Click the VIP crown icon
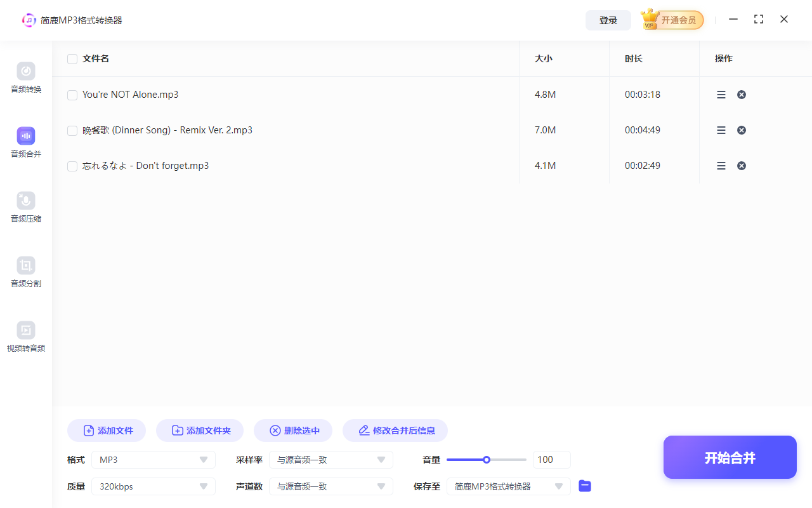Image resolution: width=812 pixels, height=508 pixels. [650, 20]
